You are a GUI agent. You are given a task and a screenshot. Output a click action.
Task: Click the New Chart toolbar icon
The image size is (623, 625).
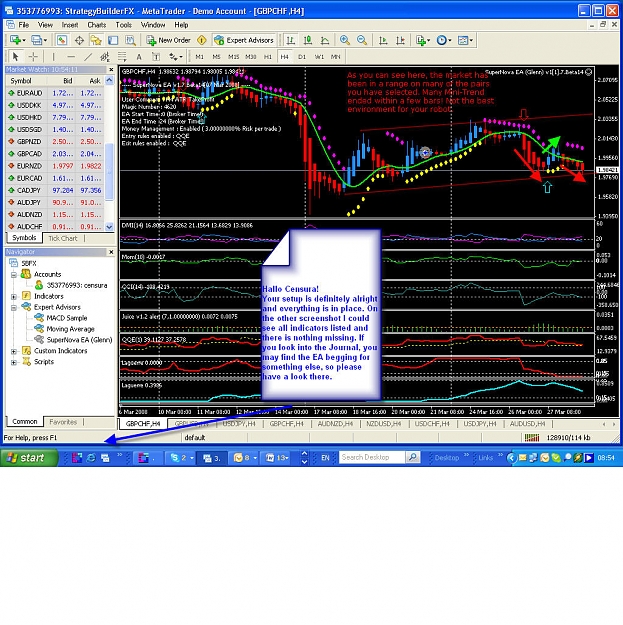(x=18, y=40)
